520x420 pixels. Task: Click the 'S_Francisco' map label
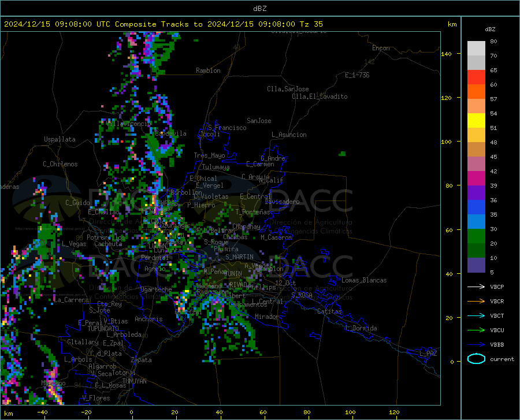(227, 128)
